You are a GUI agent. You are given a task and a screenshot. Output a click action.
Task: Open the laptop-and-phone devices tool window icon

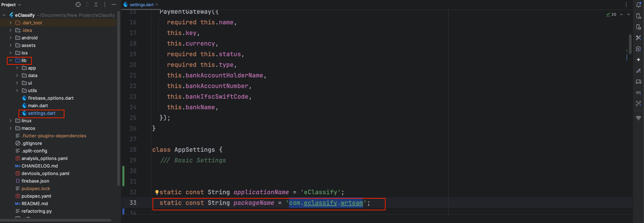639,82
